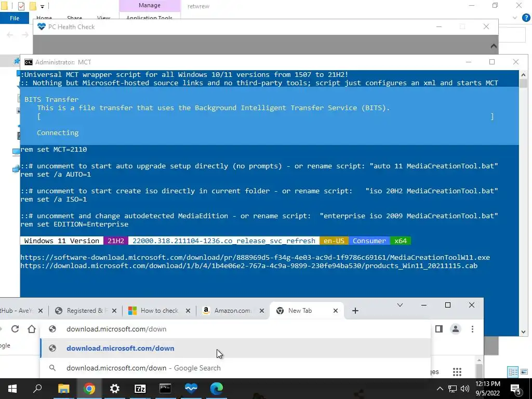This screenshot has height=399, width=532.
Task: Open Settings gear on the taskbar
Action: (115, 389)
